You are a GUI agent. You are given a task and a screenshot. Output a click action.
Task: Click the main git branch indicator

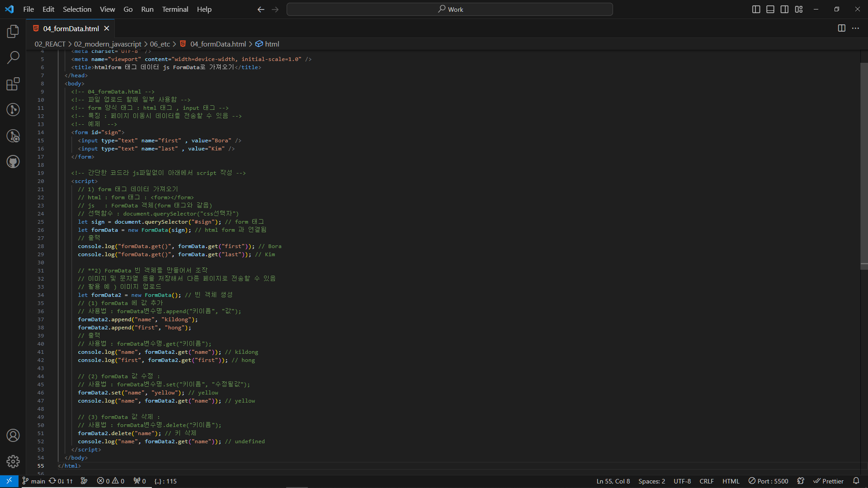coord(34,481)
